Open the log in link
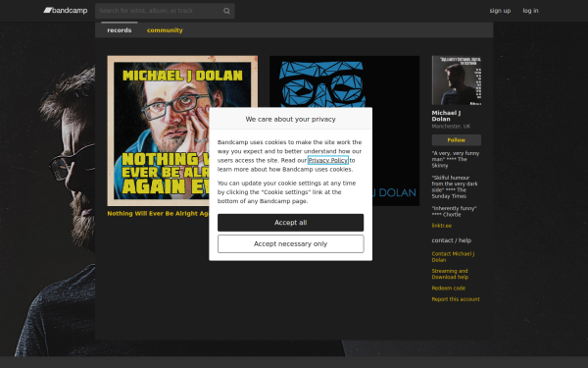This screenshot has height=368, width=588. point(530,11)
